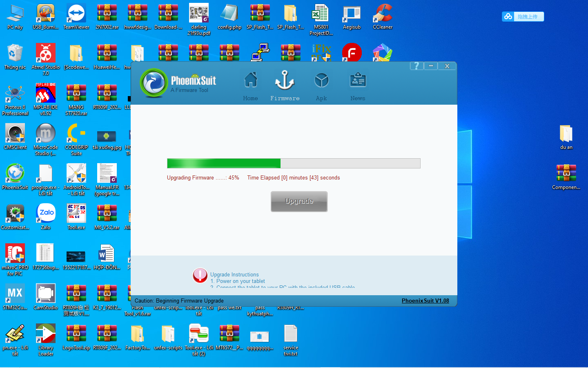Click the firmware upgrade progress bar

point(294,163)
